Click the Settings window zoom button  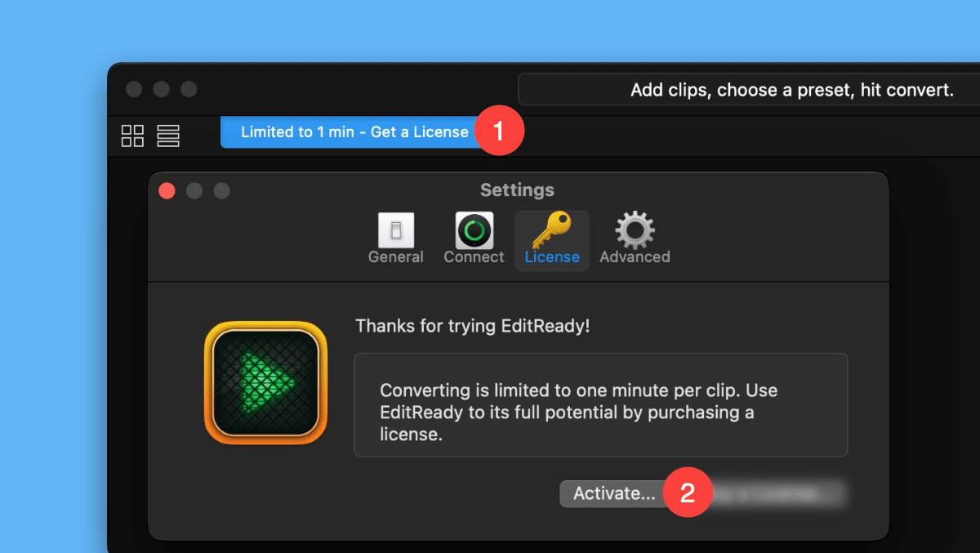[x=221, y=191]
